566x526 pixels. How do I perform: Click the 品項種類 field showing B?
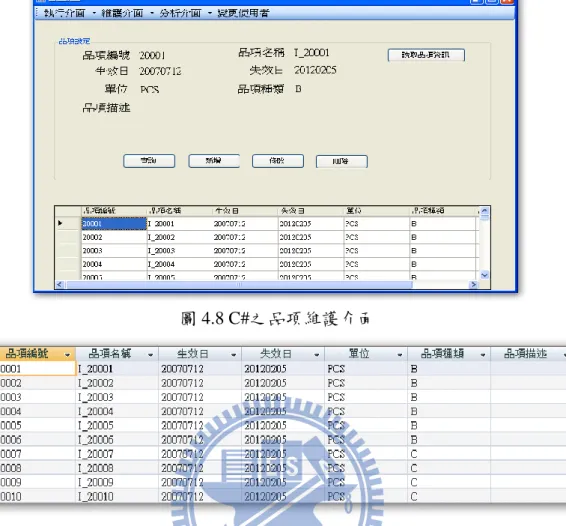[x=298, y=89]
